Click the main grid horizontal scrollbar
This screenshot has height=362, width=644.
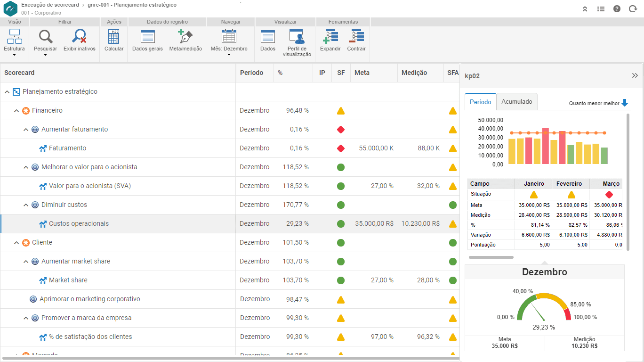pos(231,359)
